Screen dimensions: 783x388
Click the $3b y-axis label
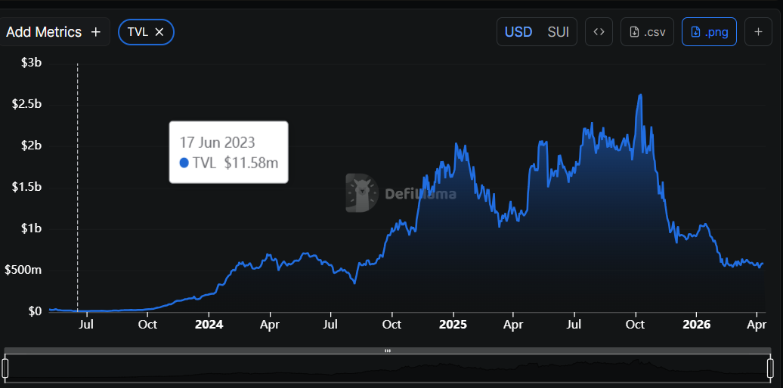31,63
